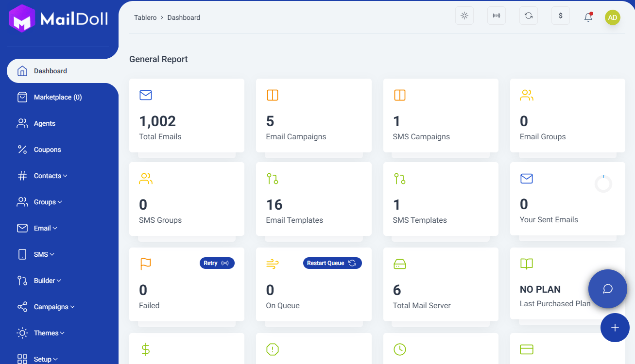Click the Email Campaigns columns icon
Screen dimensions: 635x364
(273, 95)
